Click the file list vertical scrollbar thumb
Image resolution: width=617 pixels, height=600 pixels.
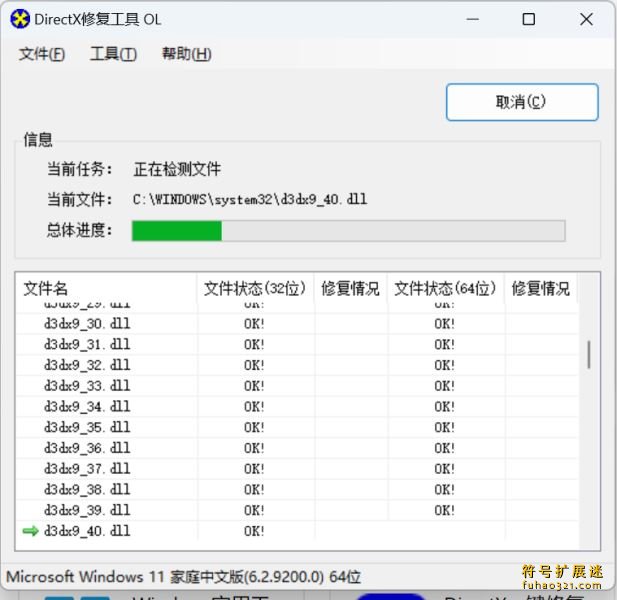589,354
